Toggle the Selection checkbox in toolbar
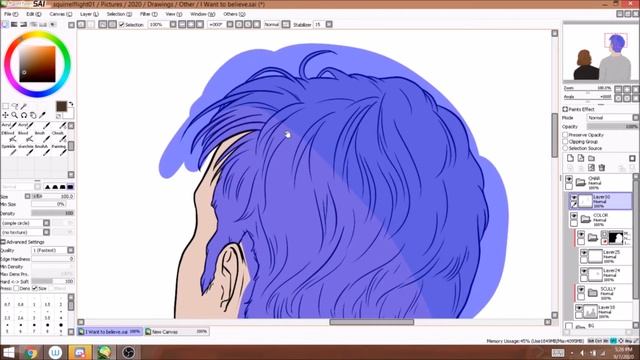The width and height of the screenshot is (640, 360). coord(121,24)
